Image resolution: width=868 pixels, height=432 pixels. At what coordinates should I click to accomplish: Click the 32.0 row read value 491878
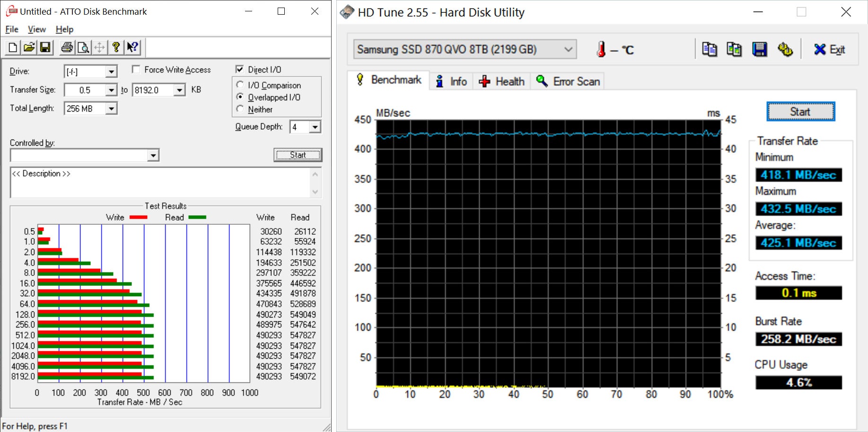(303, 293)
